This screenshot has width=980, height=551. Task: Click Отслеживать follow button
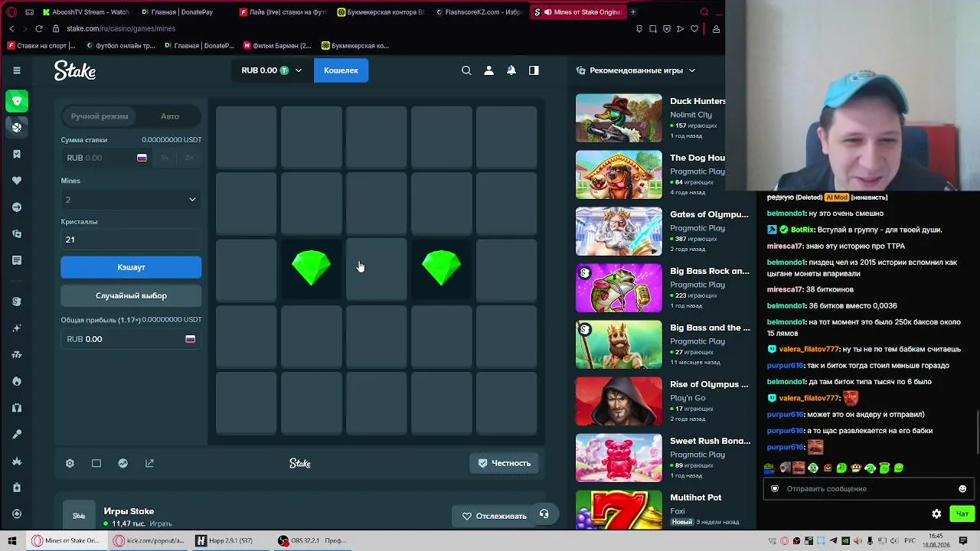(x=494, y=516)
